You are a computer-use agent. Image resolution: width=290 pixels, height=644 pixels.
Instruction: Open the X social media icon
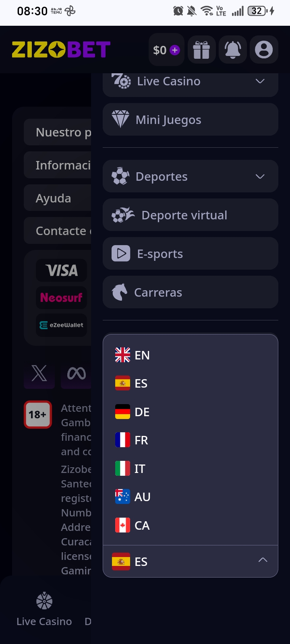pos(39,374)
